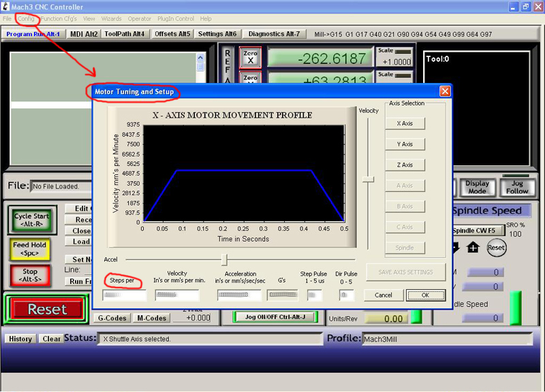Click the disabled A Axis button
This screenshot has height=392, width=545.
point(405,186)
